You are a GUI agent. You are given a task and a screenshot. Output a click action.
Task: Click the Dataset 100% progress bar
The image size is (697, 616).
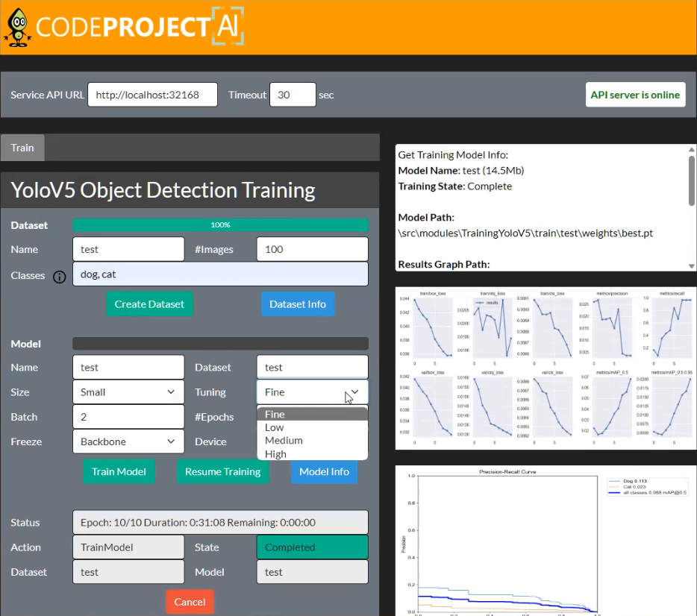(220, 224)
